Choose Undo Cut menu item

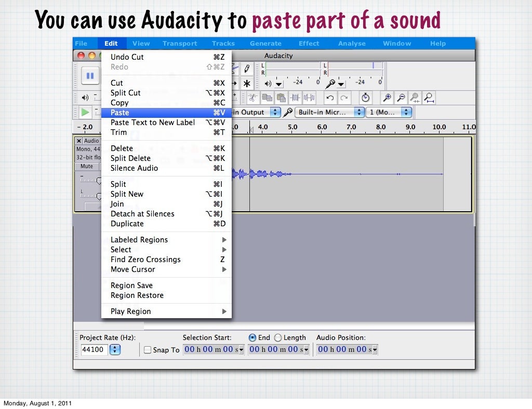pyautogui.click(x=166, y=57)
